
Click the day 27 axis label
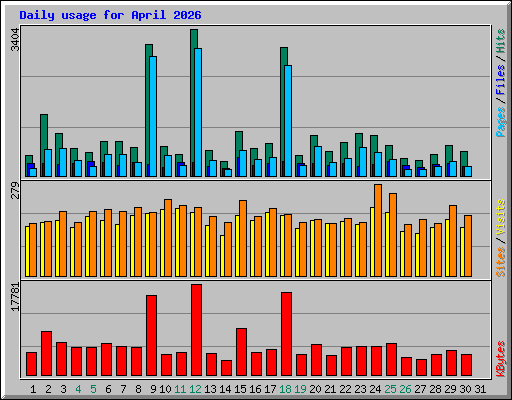tap(420, 389)
